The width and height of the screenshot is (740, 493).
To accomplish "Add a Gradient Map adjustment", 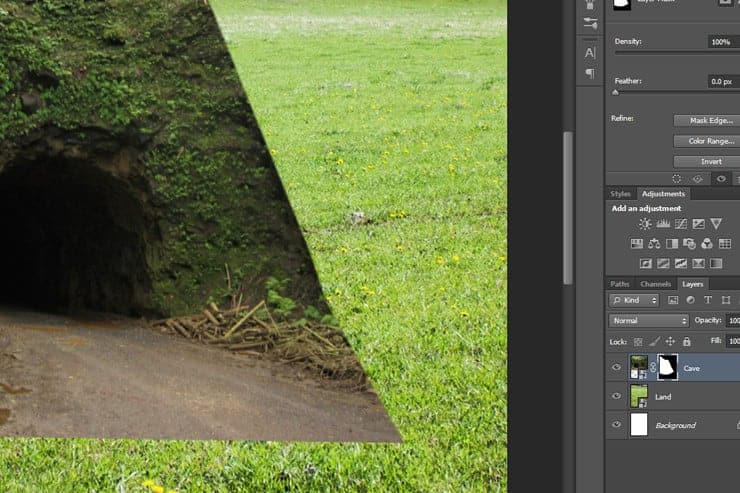I will coord(716,263).
